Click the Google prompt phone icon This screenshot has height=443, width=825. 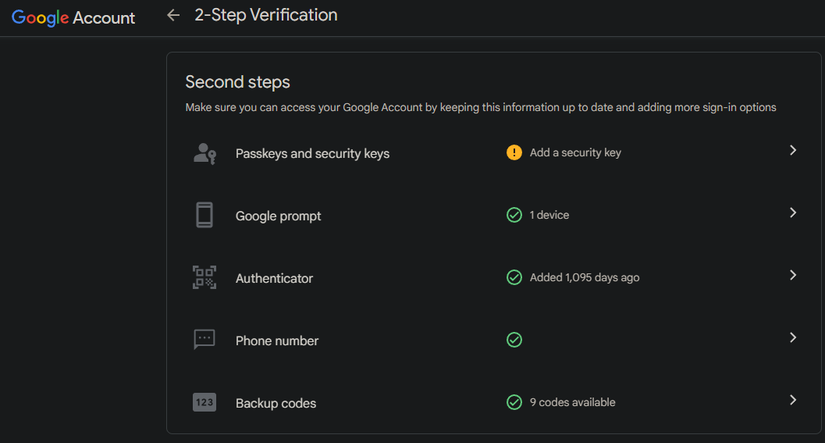coord(205,215)
